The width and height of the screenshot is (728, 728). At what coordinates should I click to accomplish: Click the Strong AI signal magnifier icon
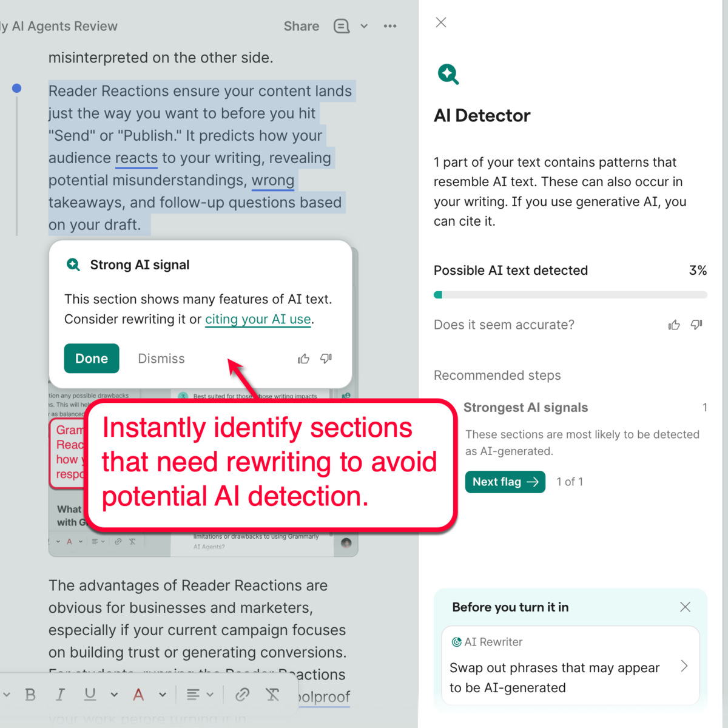73,265
